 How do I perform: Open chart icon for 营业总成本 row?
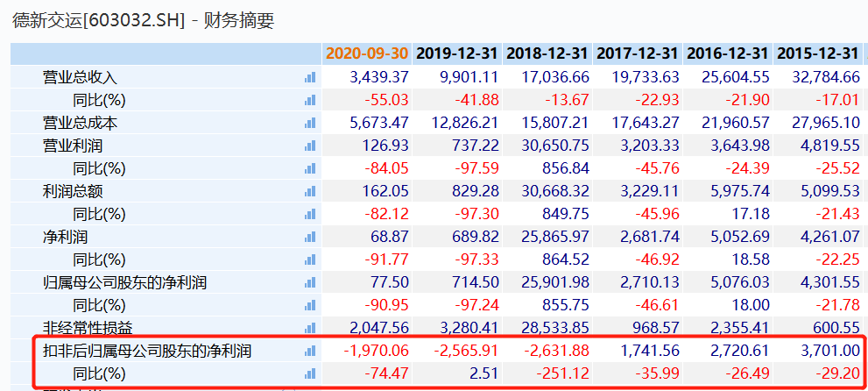click(309, 123)
